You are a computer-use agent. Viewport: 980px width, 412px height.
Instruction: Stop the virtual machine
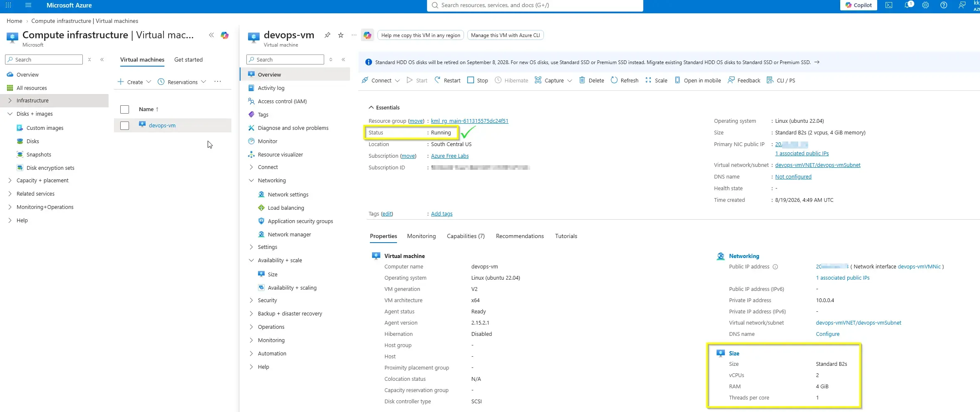click(477, 80)
